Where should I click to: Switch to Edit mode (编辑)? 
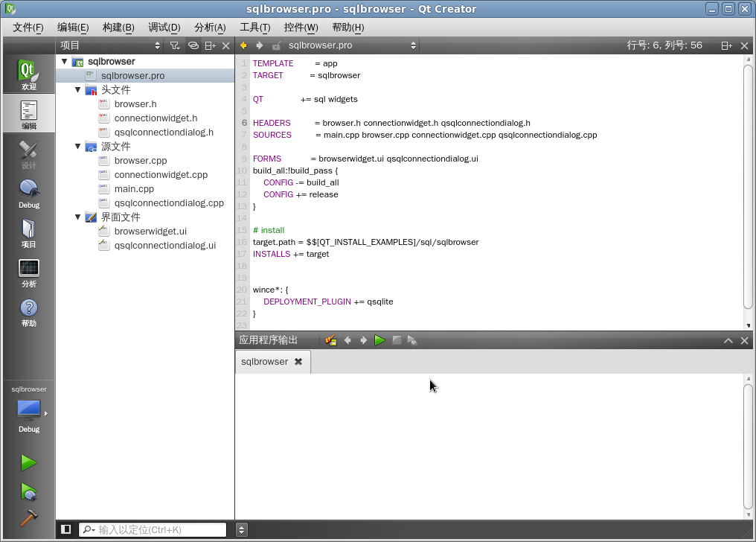28,113
